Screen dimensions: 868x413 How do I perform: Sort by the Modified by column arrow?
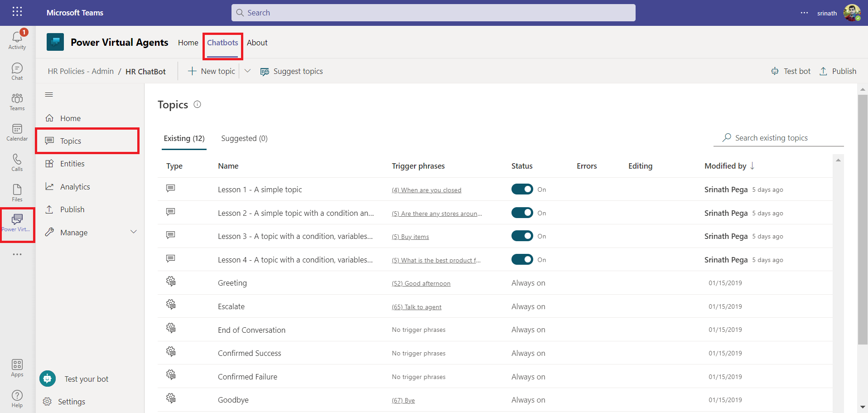(x=752, y=166)
